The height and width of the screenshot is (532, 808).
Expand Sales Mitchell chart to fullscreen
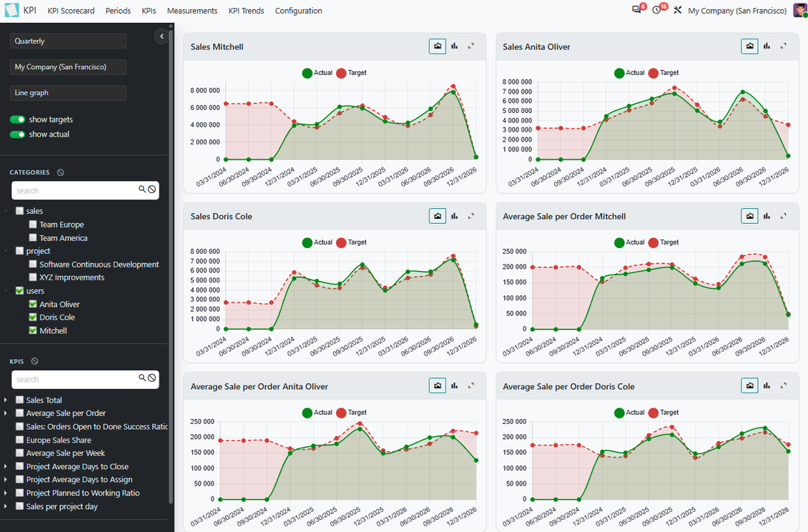471,46
